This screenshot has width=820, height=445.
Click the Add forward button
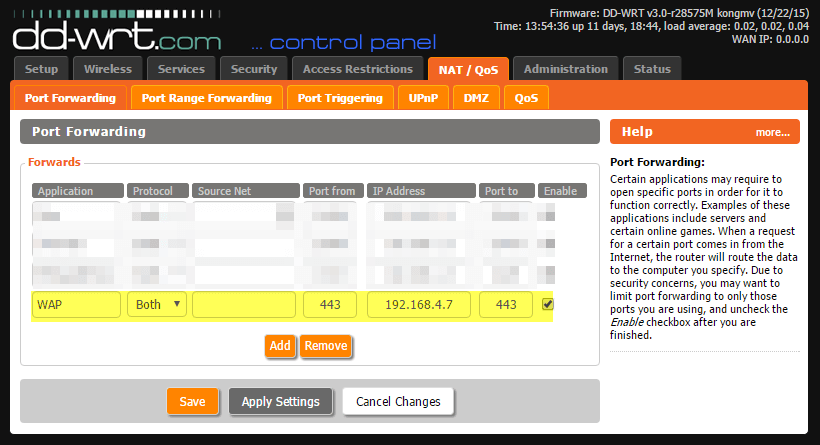(x=280, y=346)
